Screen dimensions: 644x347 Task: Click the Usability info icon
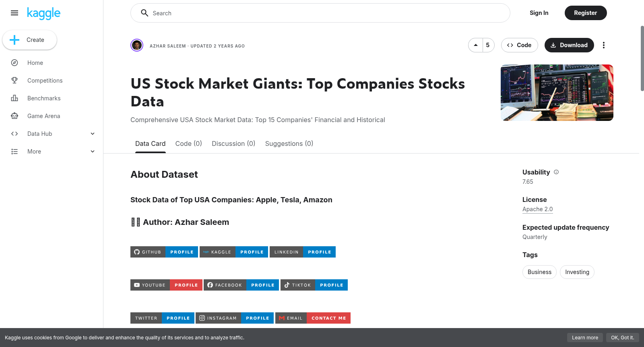pos(556,172)
